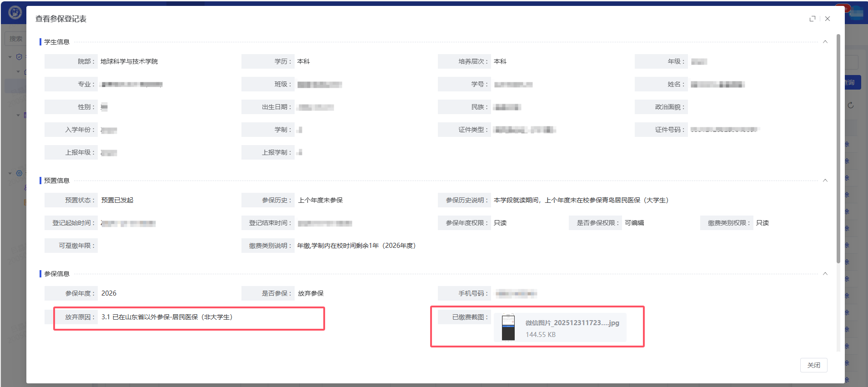Click the shield icon in the sidebar tree
Screen dimensions: 868x387
(19, 57)
